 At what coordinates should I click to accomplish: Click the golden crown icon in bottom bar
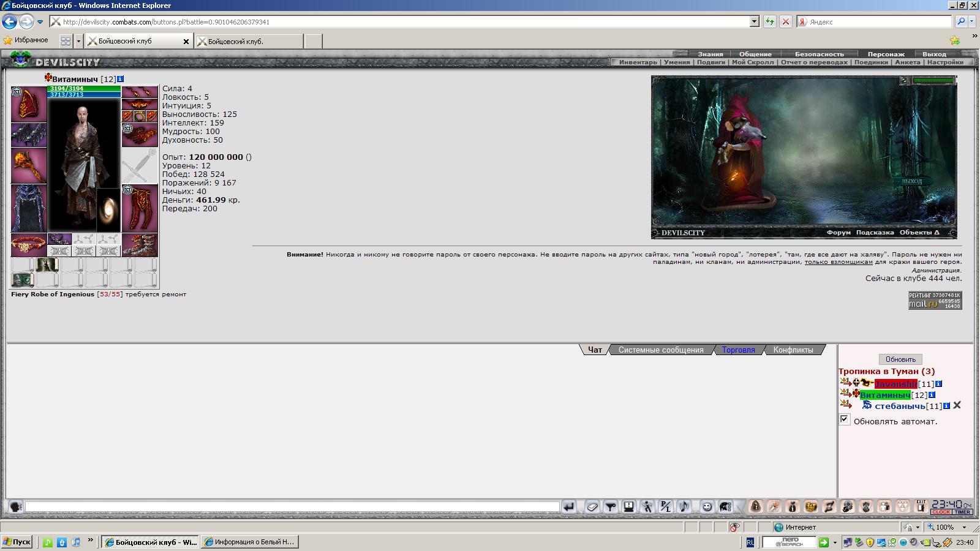(811, 506)
